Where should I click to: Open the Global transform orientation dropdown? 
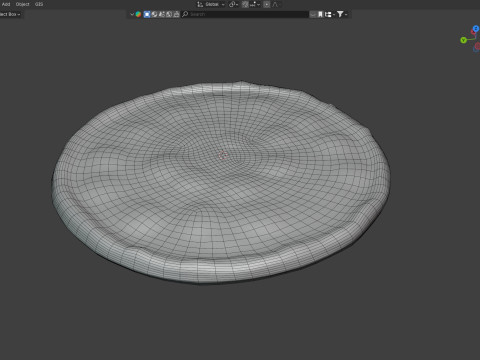point(215,4)
